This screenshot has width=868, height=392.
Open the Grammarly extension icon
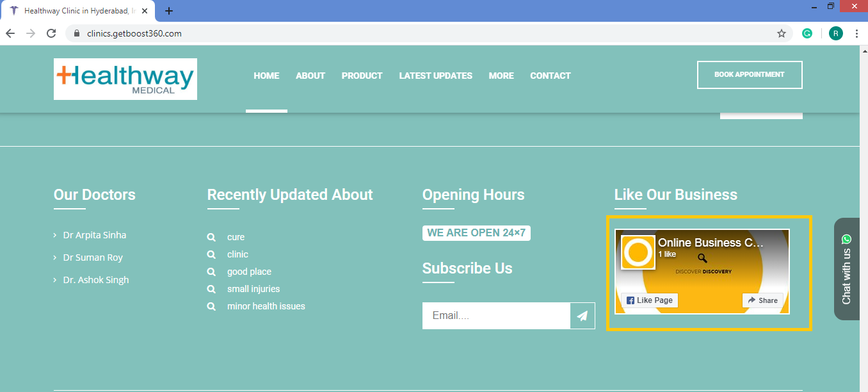click(x=807, y=33)
